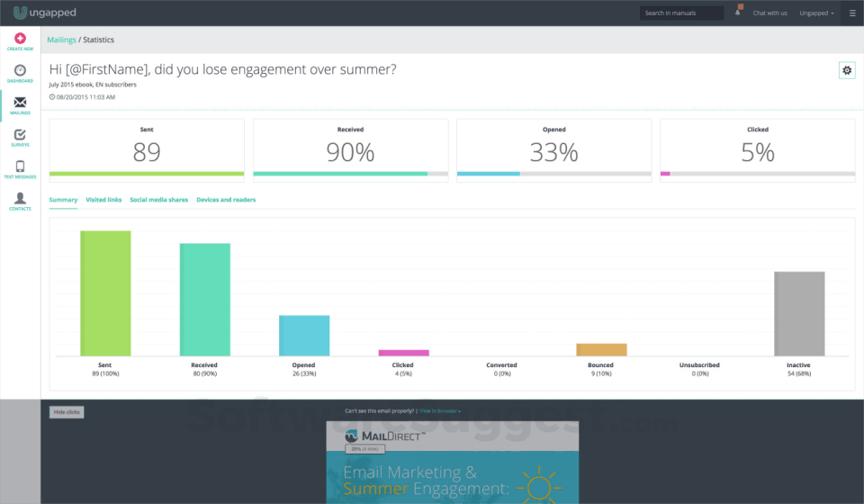Click Chat with us link
Image resolution: width=864 pixels, height=504 pixels.
point(769,13)
